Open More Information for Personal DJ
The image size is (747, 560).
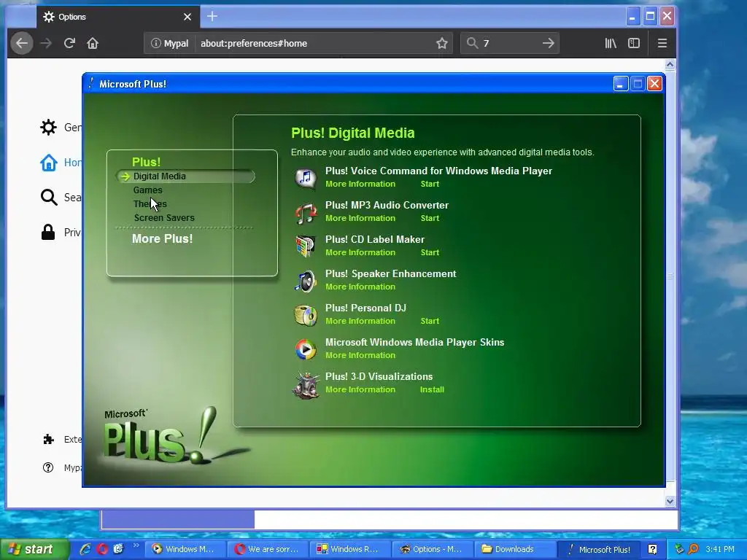[360, 321]
